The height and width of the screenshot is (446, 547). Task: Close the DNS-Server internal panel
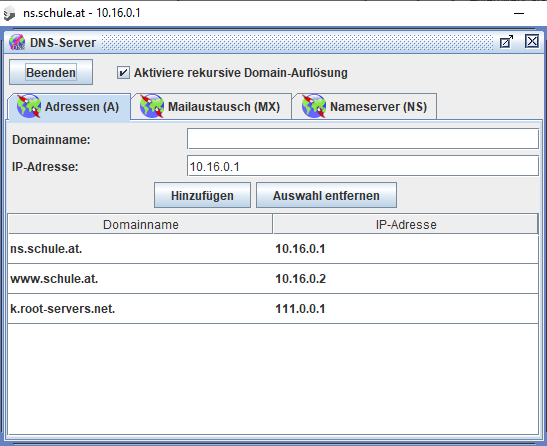click(x=532, y=41)
